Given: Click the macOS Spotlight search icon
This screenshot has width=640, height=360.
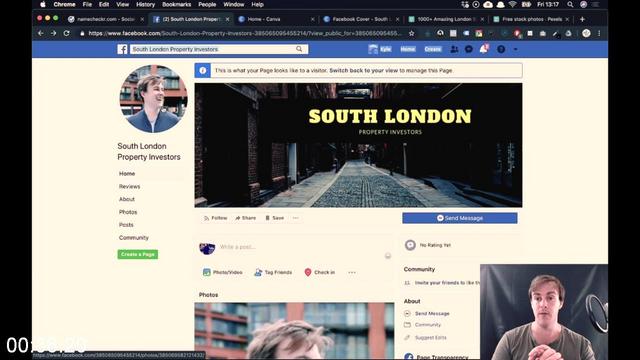Looking at the screenshot, I should [x=570, y=4].
